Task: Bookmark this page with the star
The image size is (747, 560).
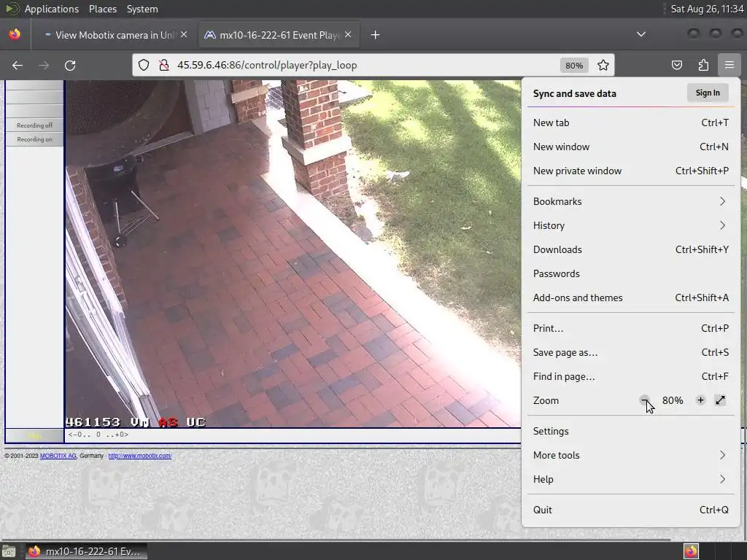Action: point(603,65)
